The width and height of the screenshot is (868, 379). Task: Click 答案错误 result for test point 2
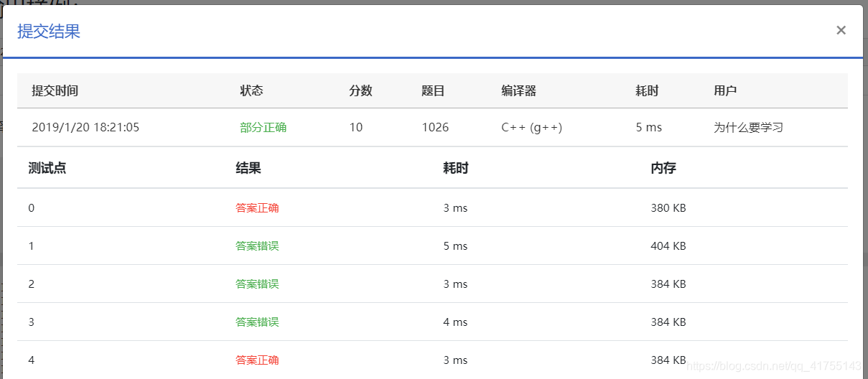[x=257, y=284]
